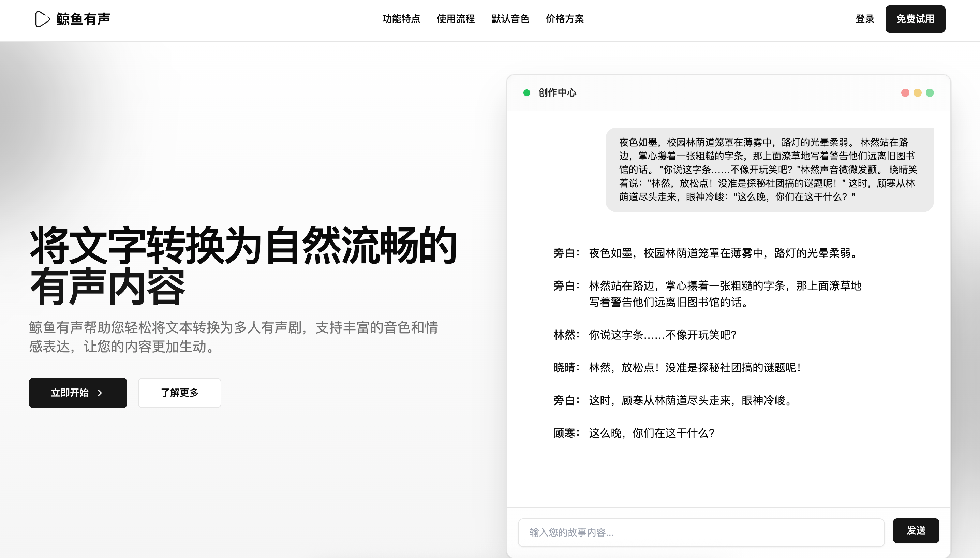The width and height of the screenshot is (980, 558).
Task: Click the red window dot in 创作中心
Action: coord(905,93)
